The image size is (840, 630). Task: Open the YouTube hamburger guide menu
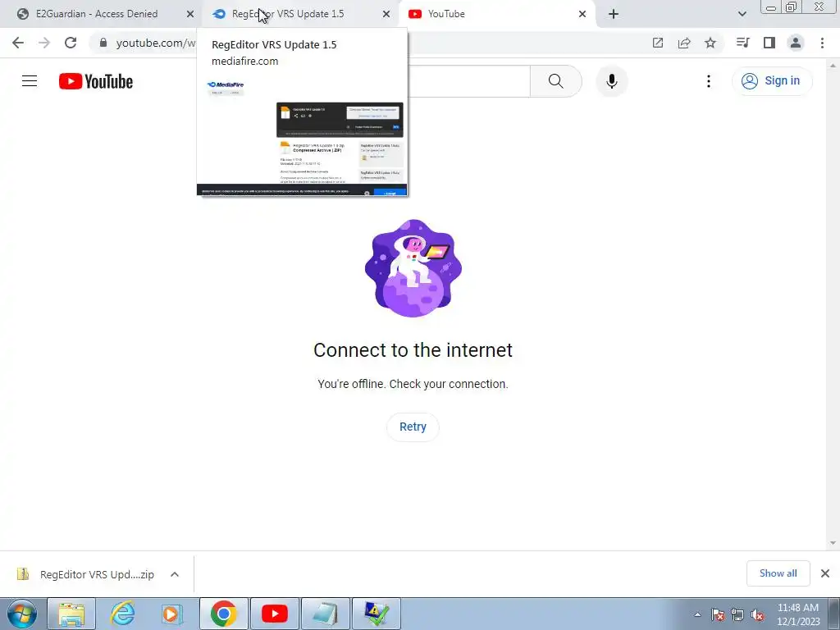[x=30, y=81]
